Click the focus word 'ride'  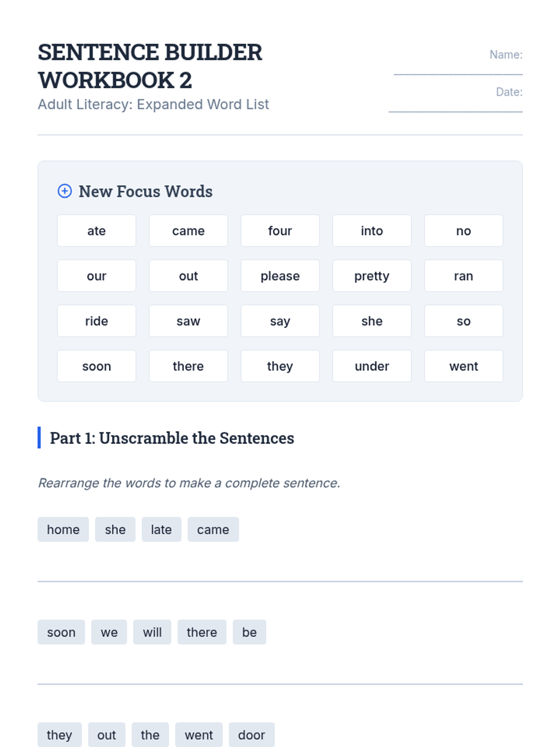click(97, 321)
